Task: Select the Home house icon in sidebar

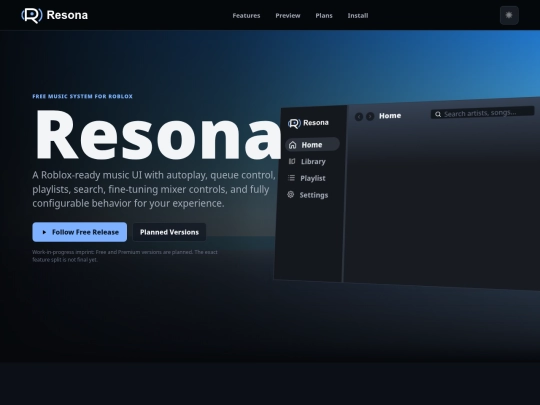Action: (x=292, y=145)
